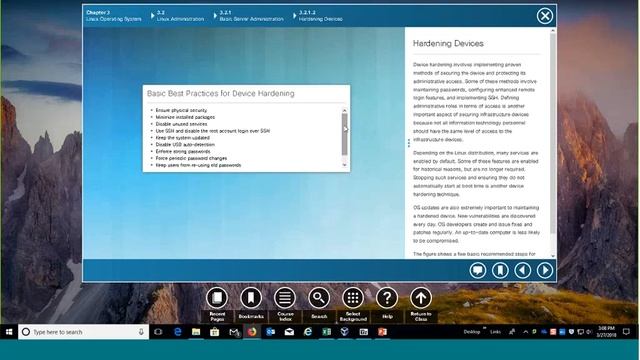Open the Course Index icon
640x360 pixels.
285,298
